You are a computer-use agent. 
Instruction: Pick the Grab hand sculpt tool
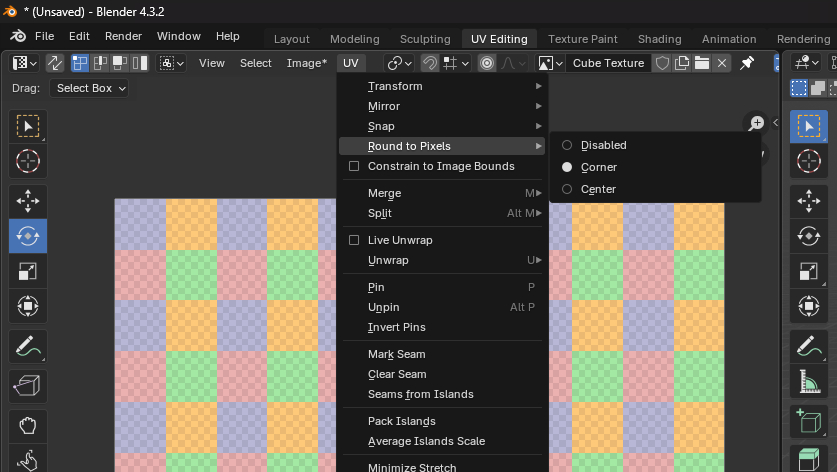pos(28,425)
